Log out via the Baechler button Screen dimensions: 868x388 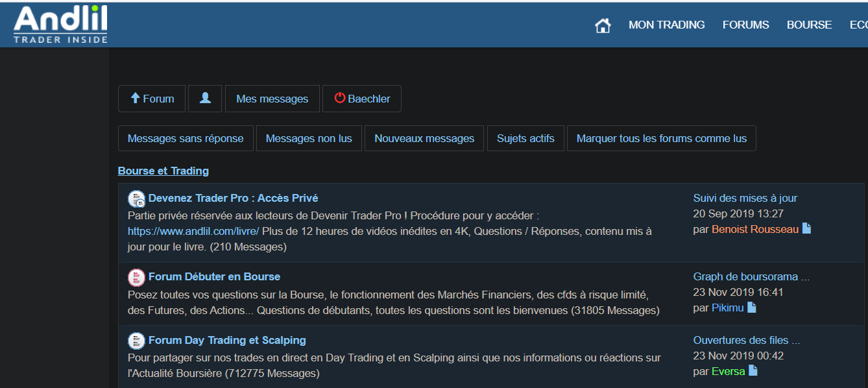tap(361, 99)
